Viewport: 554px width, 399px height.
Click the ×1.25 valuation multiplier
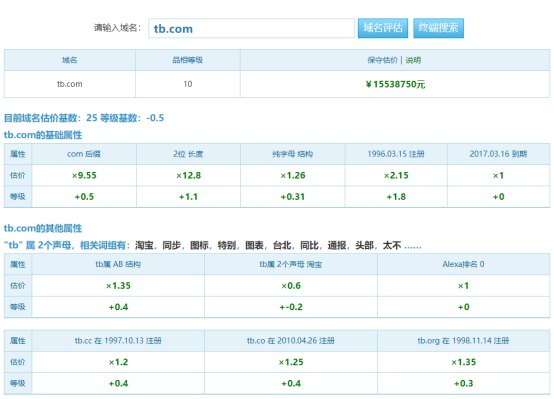[291, 362]
